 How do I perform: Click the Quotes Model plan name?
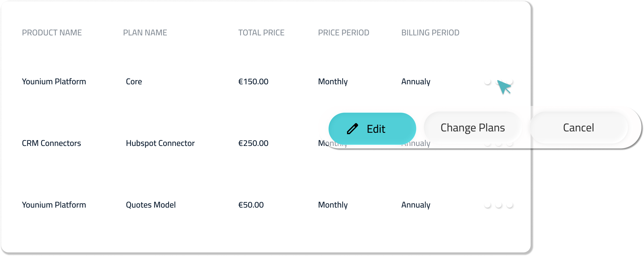pos(150,205)
